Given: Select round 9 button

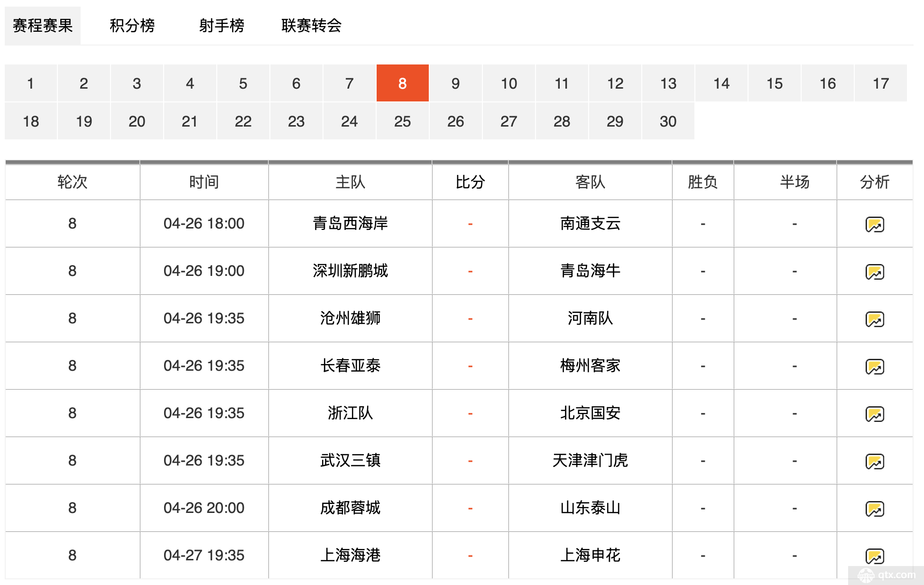Looking at the screenshot, I should coord(455,83).
